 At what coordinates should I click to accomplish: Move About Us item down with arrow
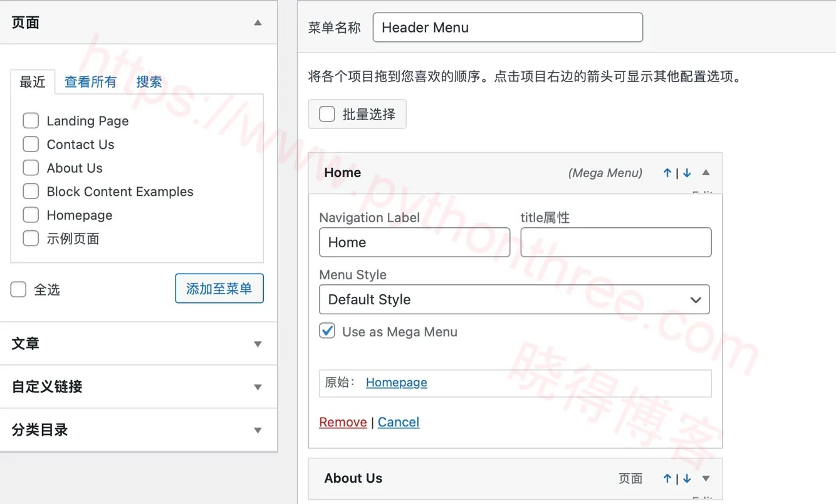tap(687, 478)
